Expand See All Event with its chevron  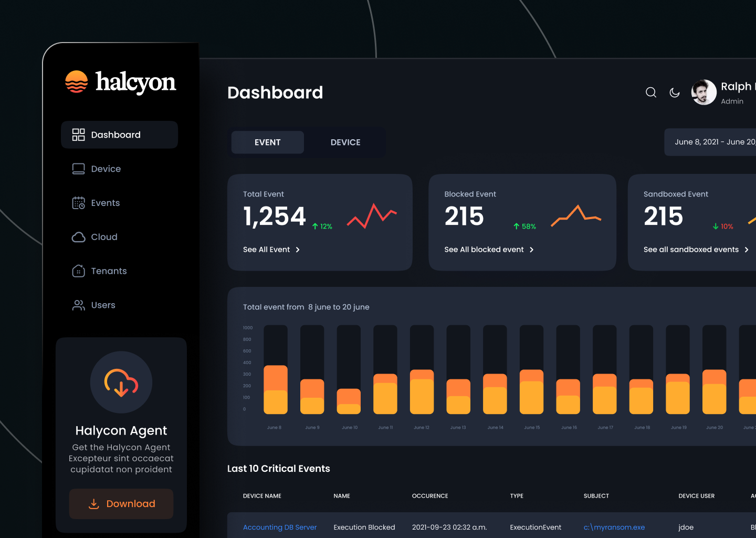coord(298,250)
